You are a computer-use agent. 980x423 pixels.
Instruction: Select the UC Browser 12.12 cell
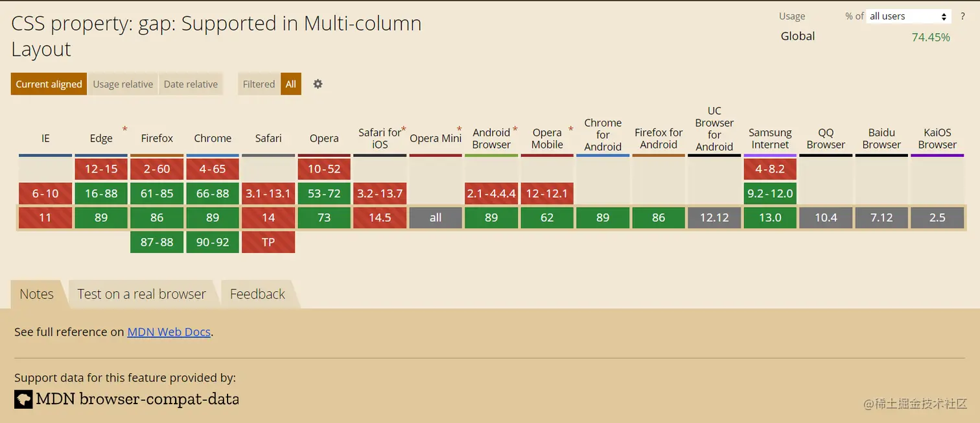click(714, 218)
